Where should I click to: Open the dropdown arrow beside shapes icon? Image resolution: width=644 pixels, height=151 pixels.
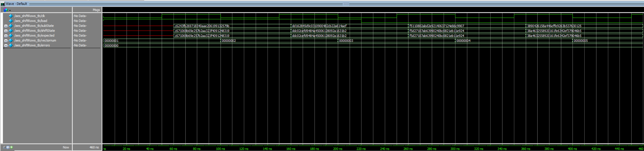10,11
